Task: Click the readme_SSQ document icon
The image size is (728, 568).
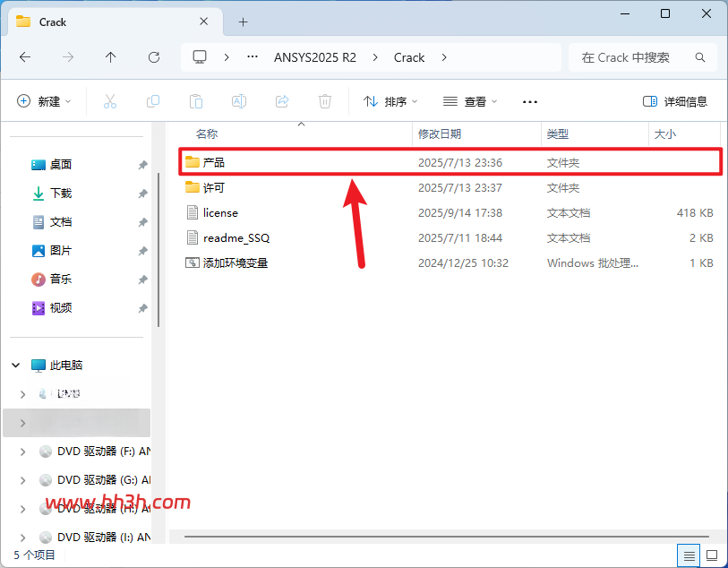Action: coord(193,237)
